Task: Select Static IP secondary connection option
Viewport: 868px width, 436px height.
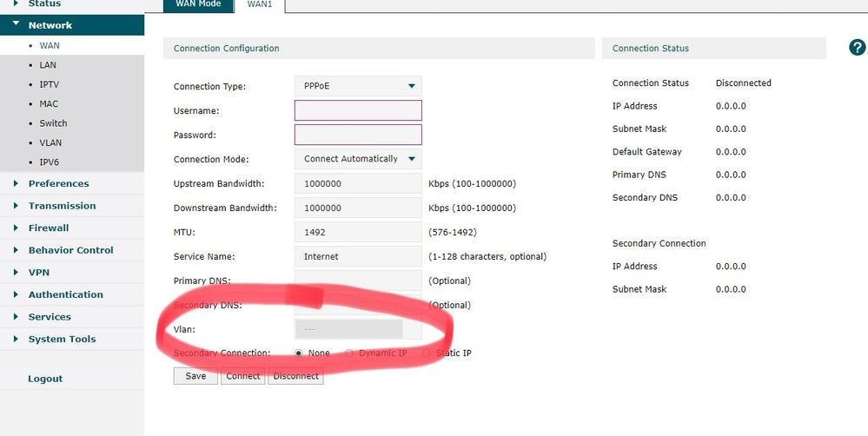Action: 427,353
